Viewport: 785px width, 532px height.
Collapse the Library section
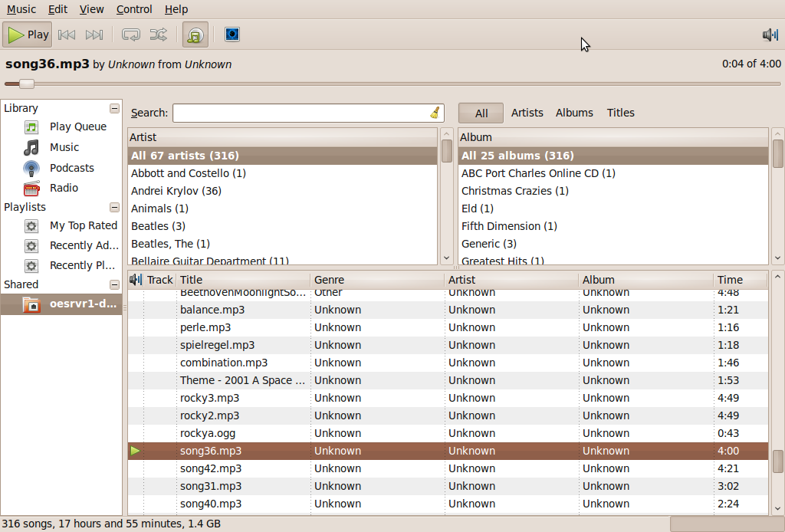[x=115, y=108]
